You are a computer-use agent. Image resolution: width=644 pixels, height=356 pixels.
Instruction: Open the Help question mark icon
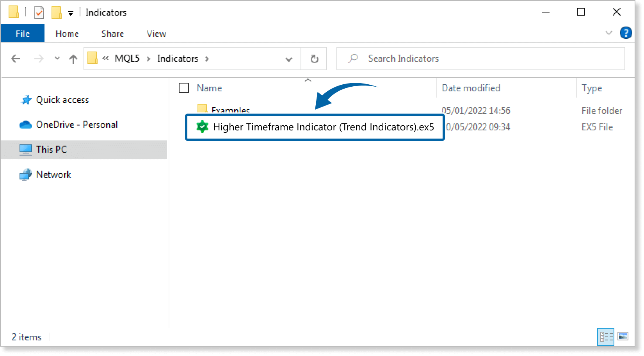click(626, 33)
